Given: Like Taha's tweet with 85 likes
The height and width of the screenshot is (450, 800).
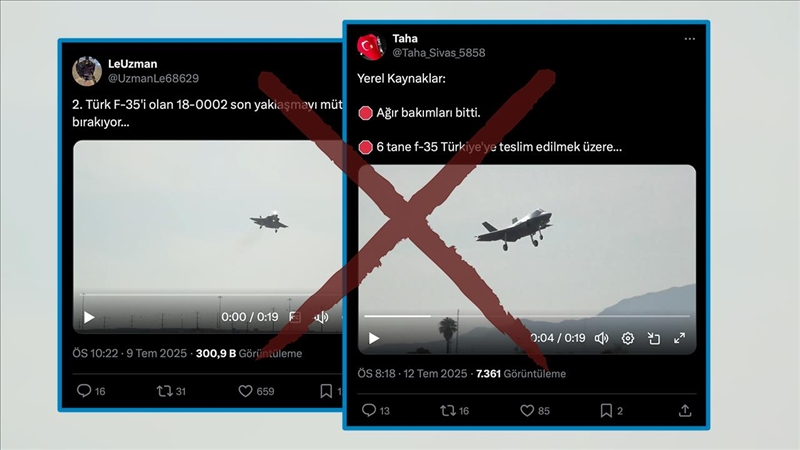Looking at the screenshot, I should pyautogui.click(x=527, y=411).
